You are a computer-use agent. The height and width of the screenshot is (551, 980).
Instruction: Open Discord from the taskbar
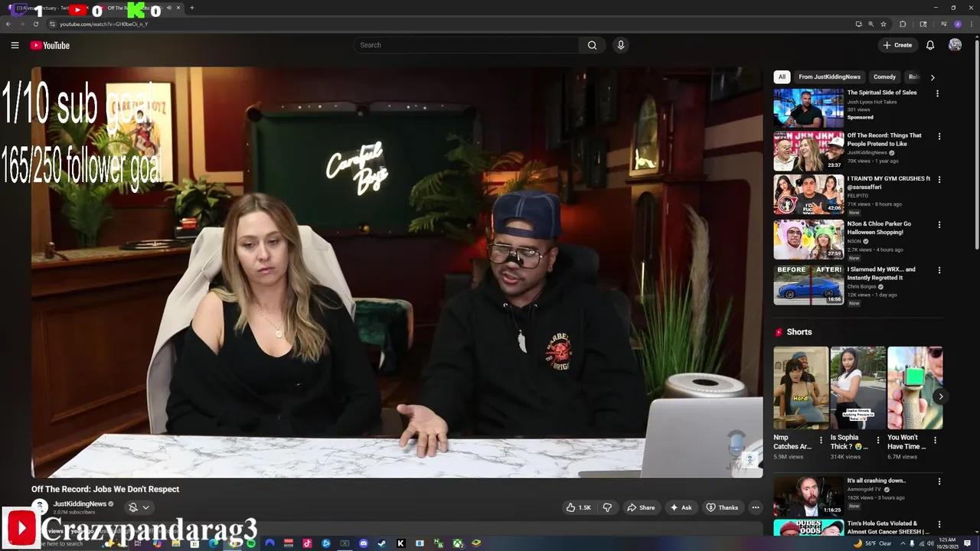363,543
